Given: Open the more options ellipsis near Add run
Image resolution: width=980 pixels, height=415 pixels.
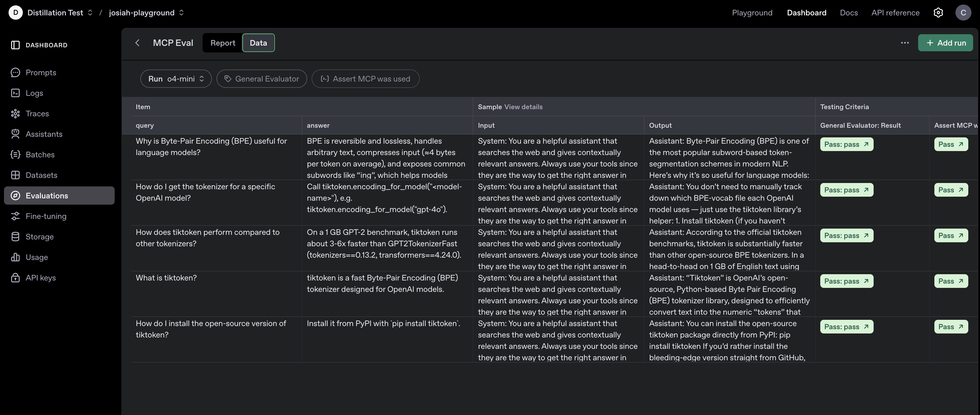Looking at the screenshot, I should [x=905, y=43].
